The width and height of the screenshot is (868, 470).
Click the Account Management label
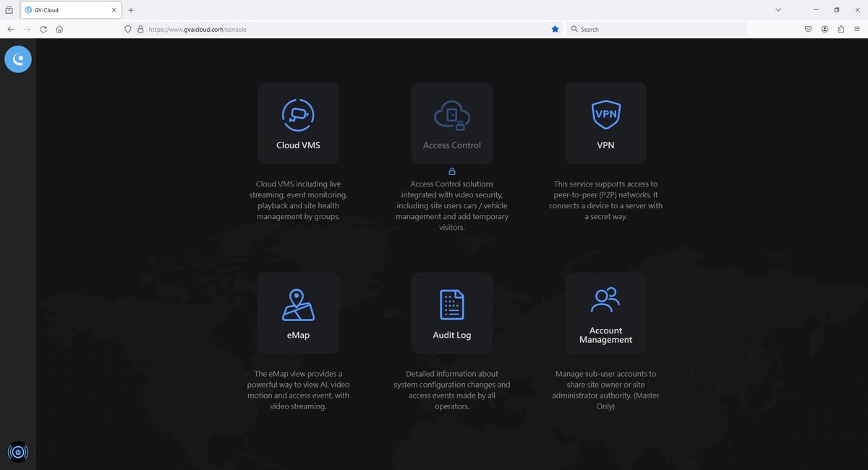pos(605,335)
